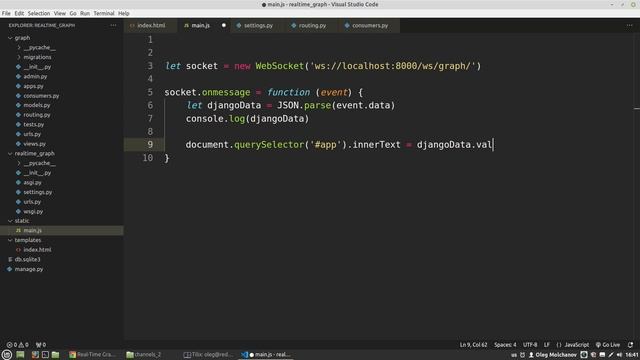The width and height of the screenshot is (640, 360).
Task: Collapse the templates folder
Action: point(28,240)
